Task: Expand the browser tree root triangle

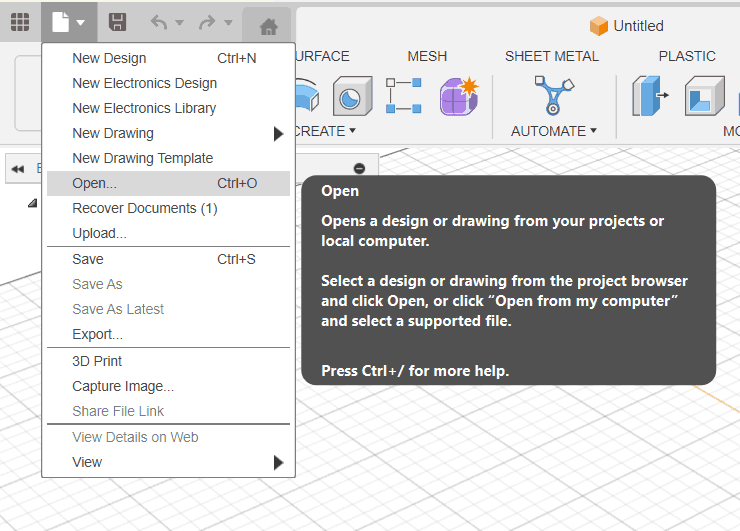Action: coord(32,203)
